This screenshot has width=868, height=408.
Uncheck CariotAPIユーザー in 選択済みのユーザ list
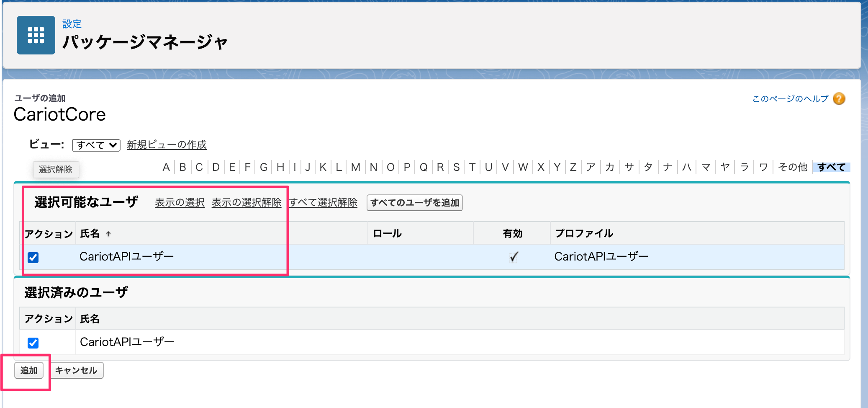coord(33,343)
